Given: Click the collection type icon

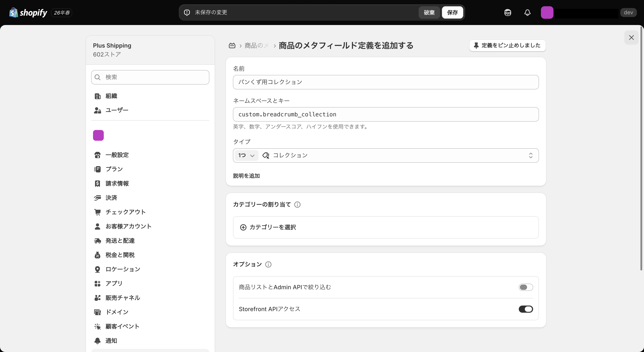Looking at the screenshot, I should pos(266,155).
